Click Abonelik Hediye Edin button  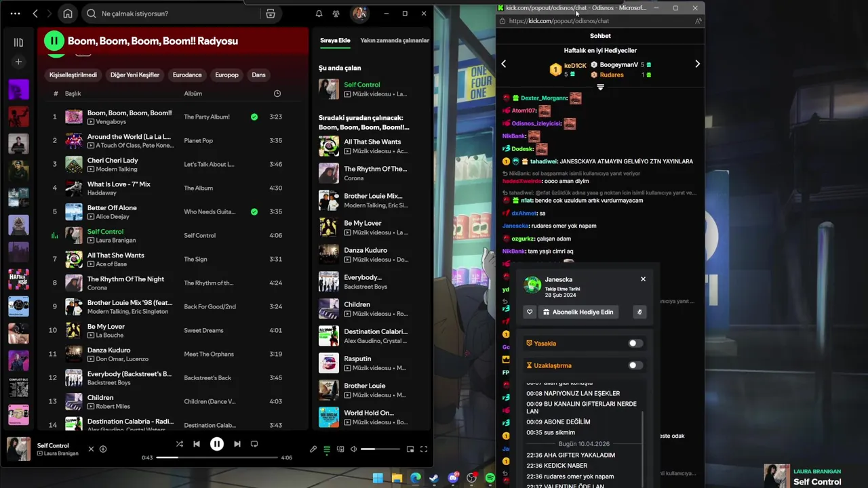pyautogui.click(x=578, y=312)
